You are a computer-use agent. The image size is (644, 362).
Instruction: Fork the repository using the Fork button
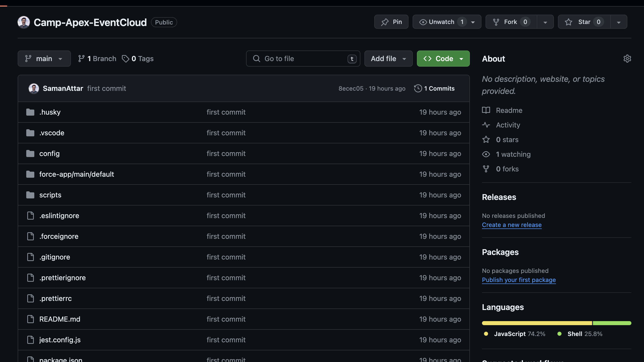[x=511, y=22]
